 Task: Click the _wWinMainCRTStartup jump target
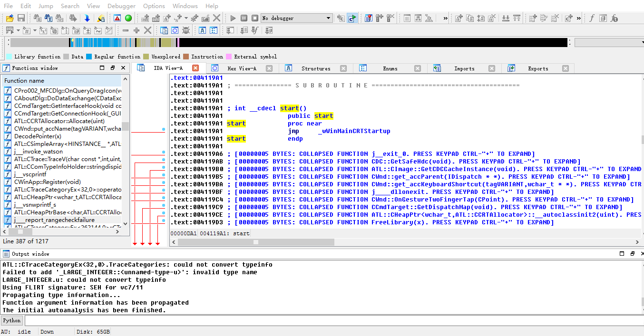tap(354, 131)
